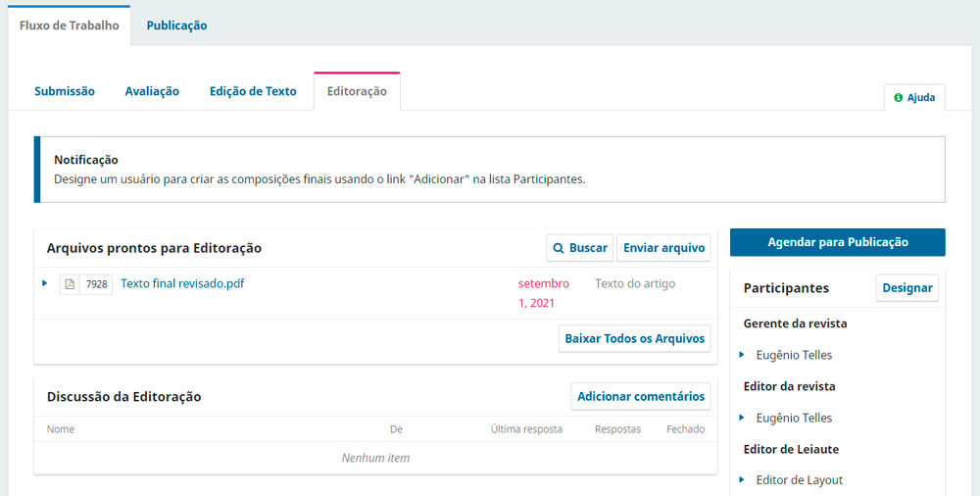Select the Edição de Texto tab

click(x=253, y=91)
